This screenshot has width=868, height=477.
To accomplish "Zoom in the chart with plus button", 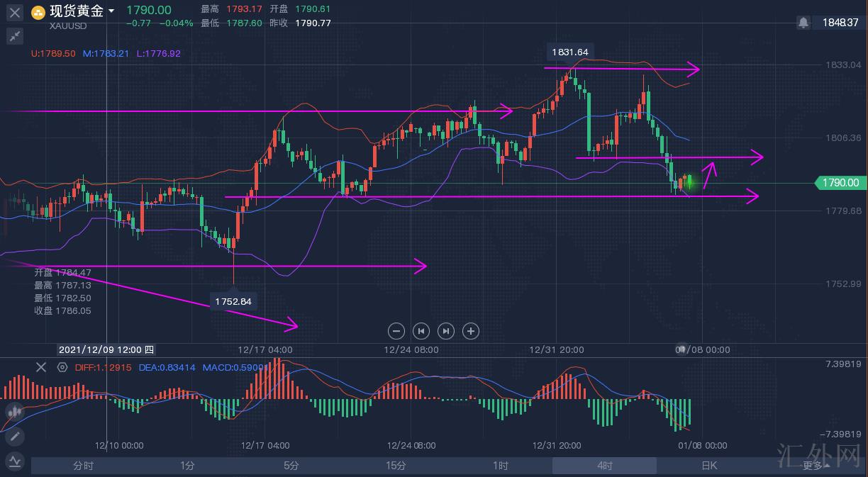I will 471,330.
